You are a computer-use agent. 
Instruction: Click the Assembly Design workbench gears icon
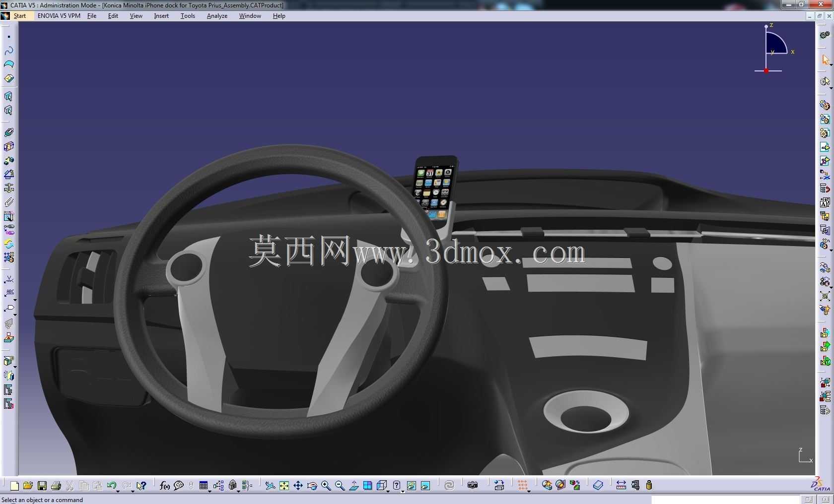point(824,35)
